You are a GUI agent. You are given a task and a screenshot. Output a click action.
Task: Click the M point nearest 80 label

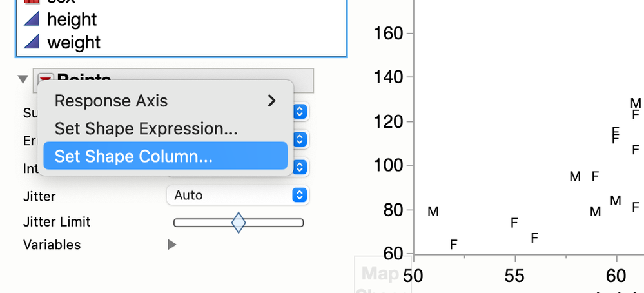point(433,212)
